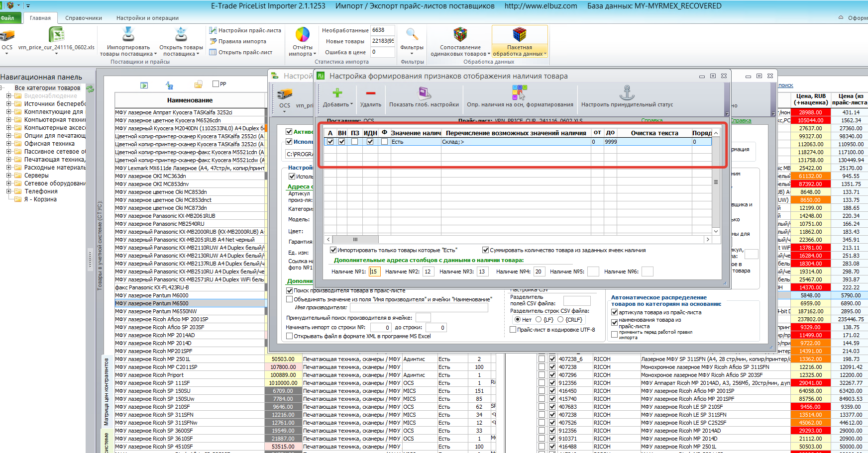Screen dimensions: 868x453
Task: Select the {CRLF} CSV row separator radio
Action: pos(560,320)
